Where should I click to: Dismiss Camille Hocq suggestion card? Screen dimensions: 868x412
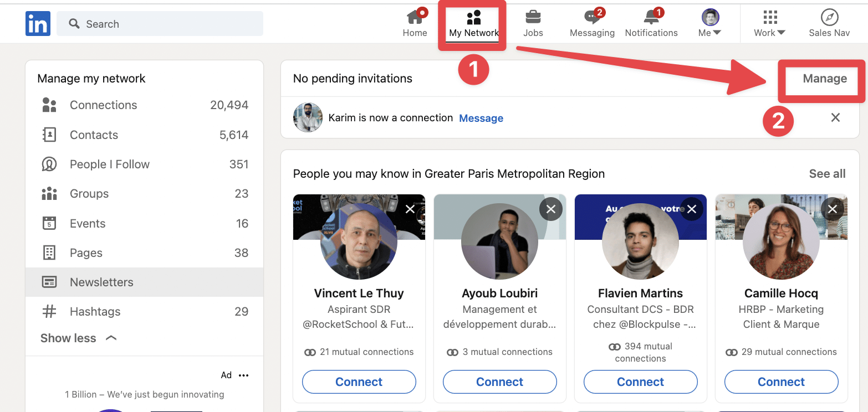833,209
